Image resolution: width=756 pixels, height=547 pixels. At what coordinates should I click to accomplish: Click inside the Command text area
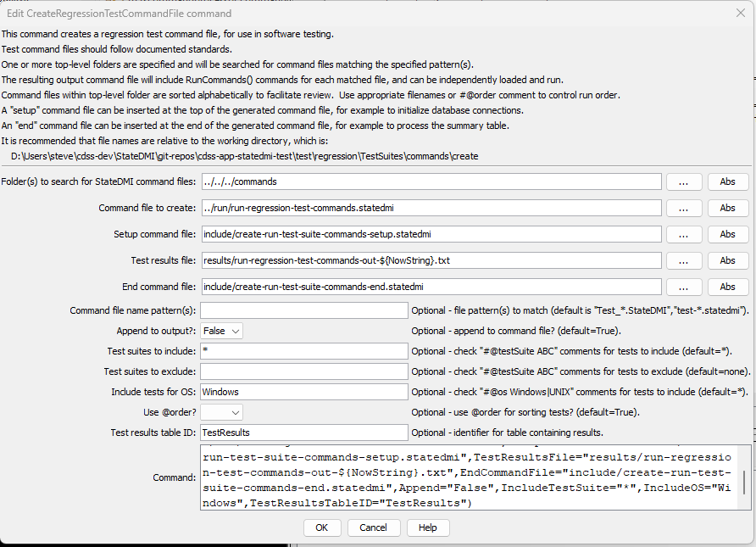(x=469, y=477)
